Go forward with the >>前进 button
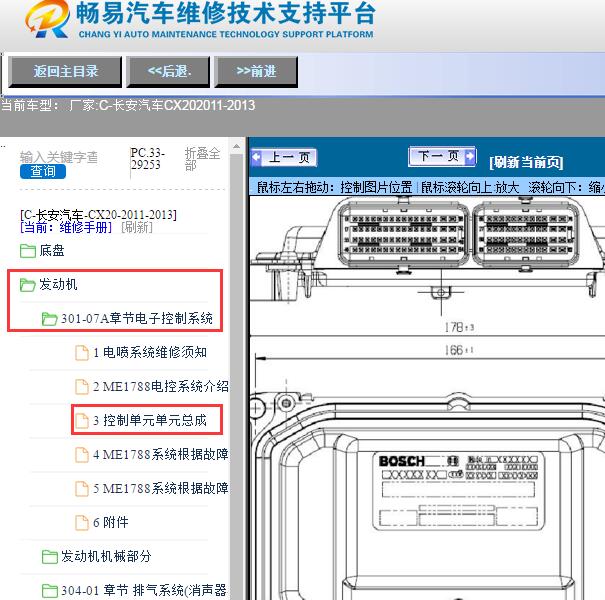This screenshot has width=605, height=600. coord(256,72)
